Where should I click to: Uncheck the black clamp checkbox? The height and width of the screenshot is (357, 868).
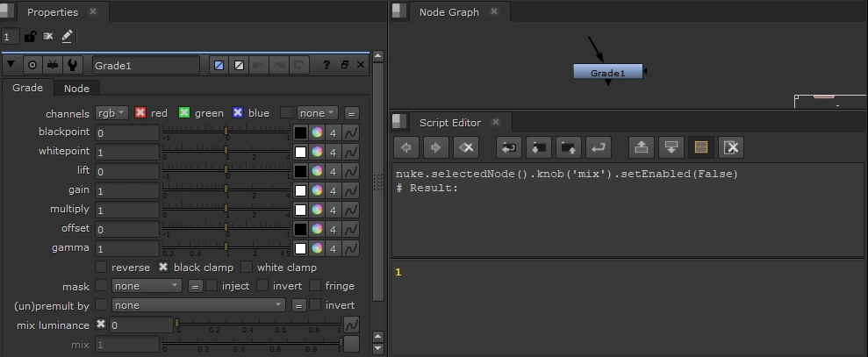(x=163, y=267)
